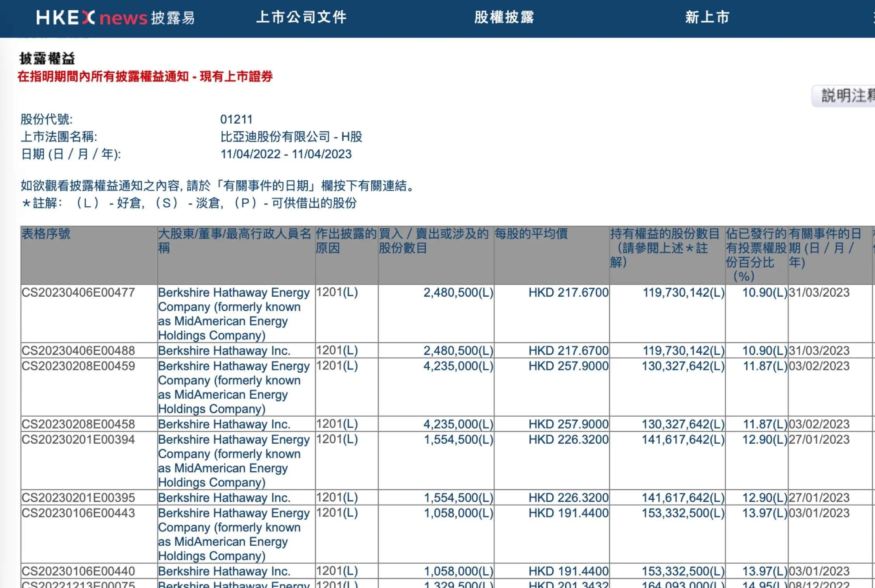This screenshot has height=588, width=875.
Task: Open the 上市公司文件 menu
Action: click(301, 17)
